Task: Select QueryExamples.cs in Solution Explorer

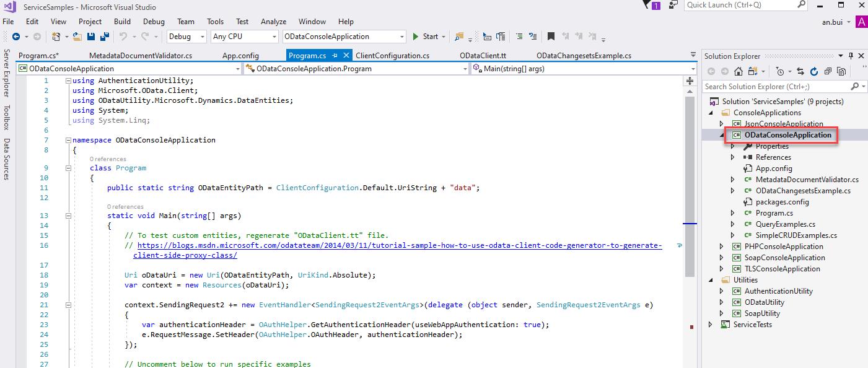Action: (x=785, y=224)
